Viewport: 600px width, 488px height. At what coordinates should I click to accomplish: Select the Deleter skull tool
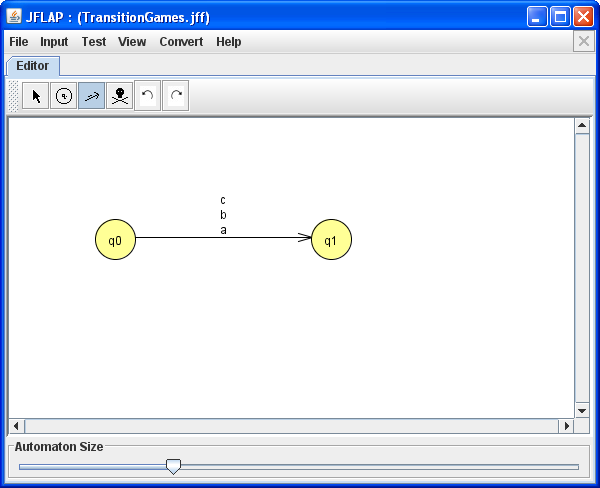click(120, 96)
